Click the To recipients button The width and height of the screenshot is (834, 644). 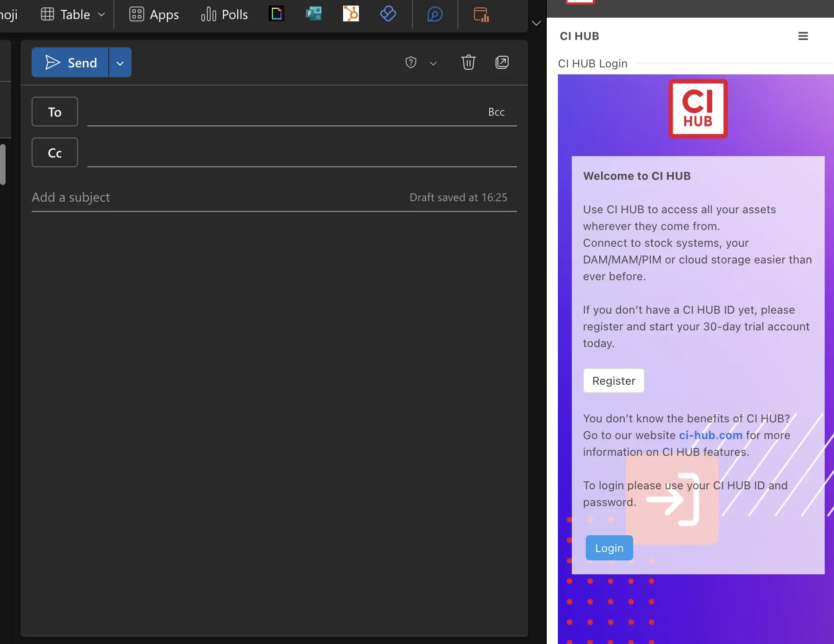[x=55, y=112]
